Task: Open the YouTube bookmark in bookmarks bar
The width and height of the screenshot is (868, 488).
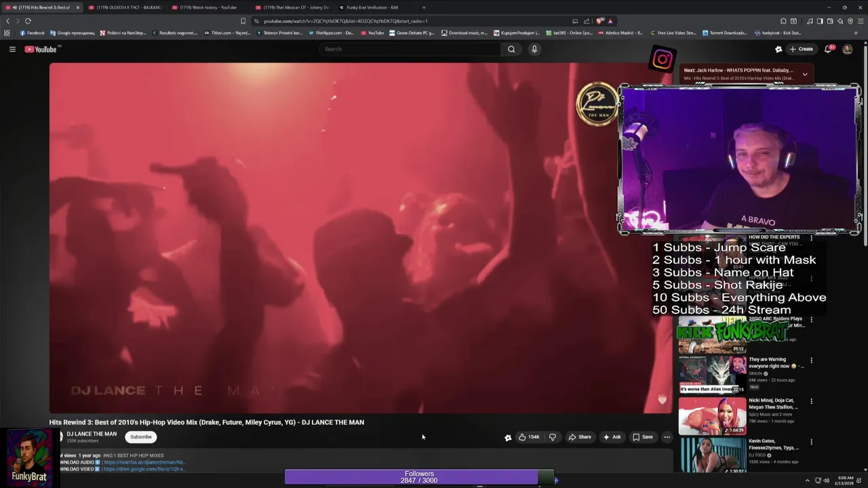Action: coord(372,33)
